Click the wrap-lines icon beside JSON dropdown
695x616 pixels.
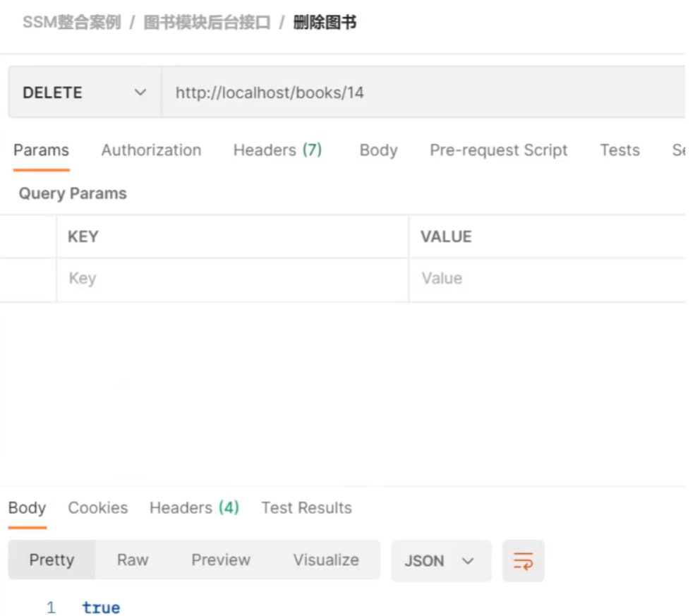(523, 561)
